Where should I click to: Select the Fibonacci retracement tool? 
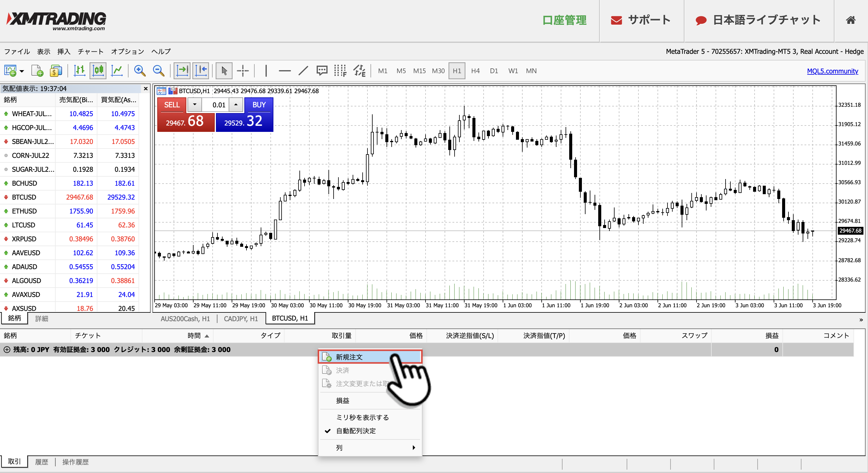click(340, 71)
